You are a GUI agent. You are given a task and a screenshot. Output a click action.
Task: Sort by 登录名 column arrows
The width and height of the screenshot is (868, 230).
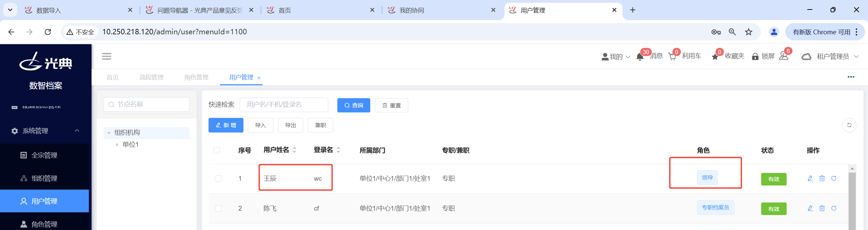point(338,150)
